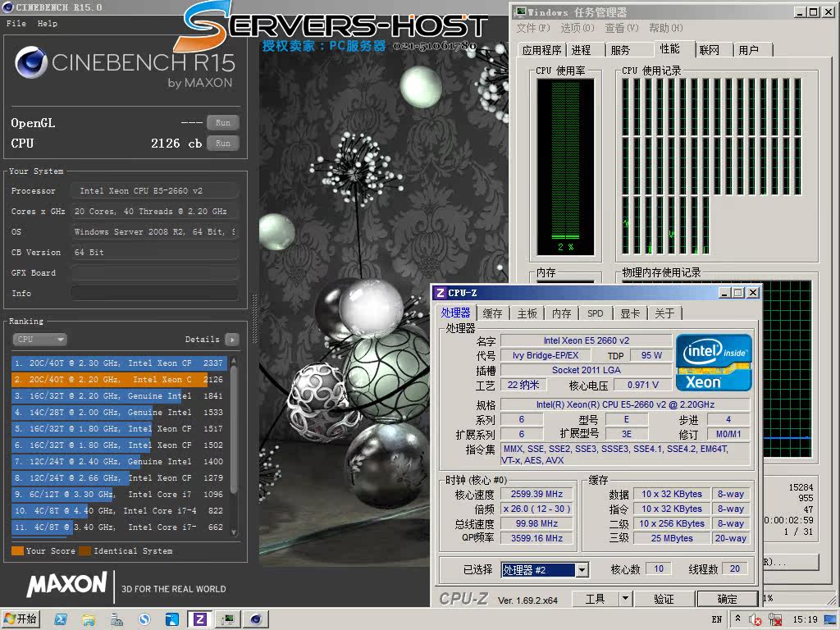Open 关于 tab in CPU-Z
The width and height of the screenshot is (840, 630).
pyautogui.click(x=664, y=313)
